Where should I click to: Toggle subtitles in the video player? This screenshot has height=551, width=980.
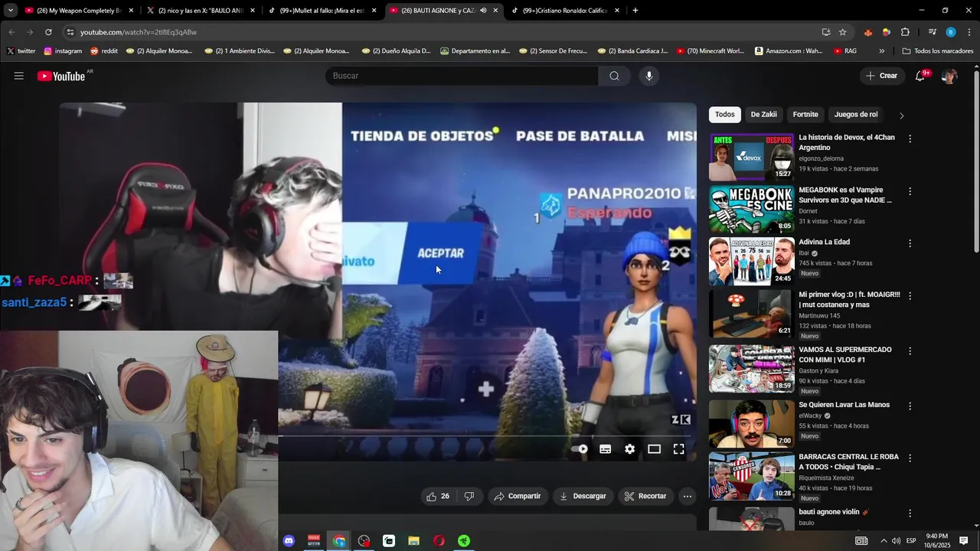[x=605, y=449]
